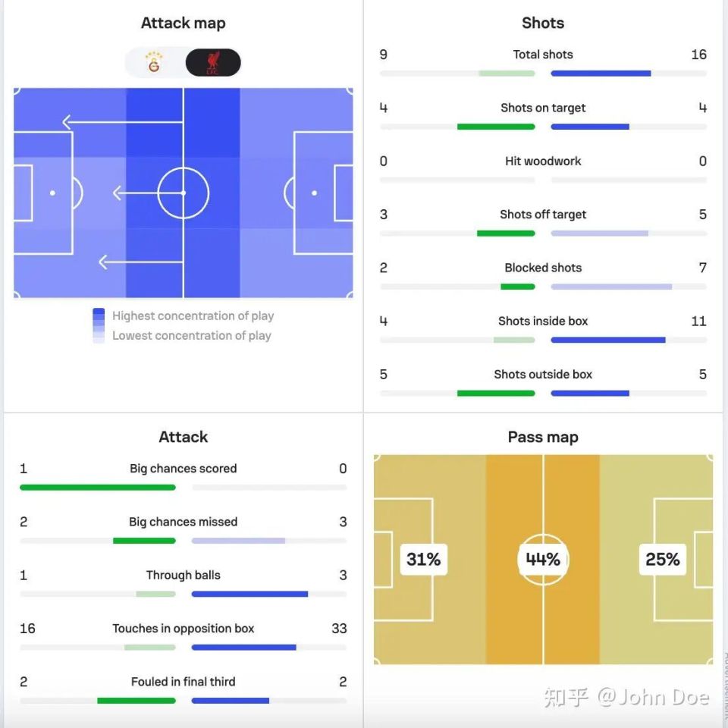
Task: Click the Total shots stat label
Action: pyautogui.click(x=543, y=55)
